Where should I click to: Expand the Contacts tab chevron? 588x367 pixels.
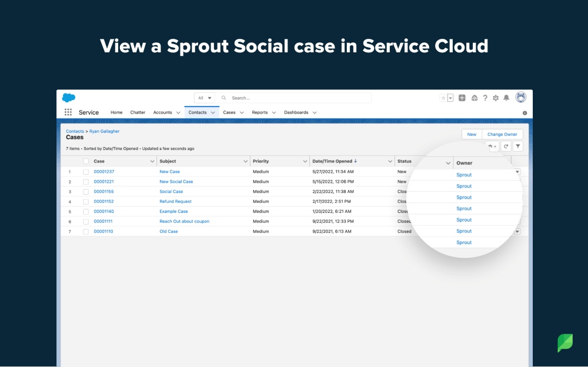[213, 112]
